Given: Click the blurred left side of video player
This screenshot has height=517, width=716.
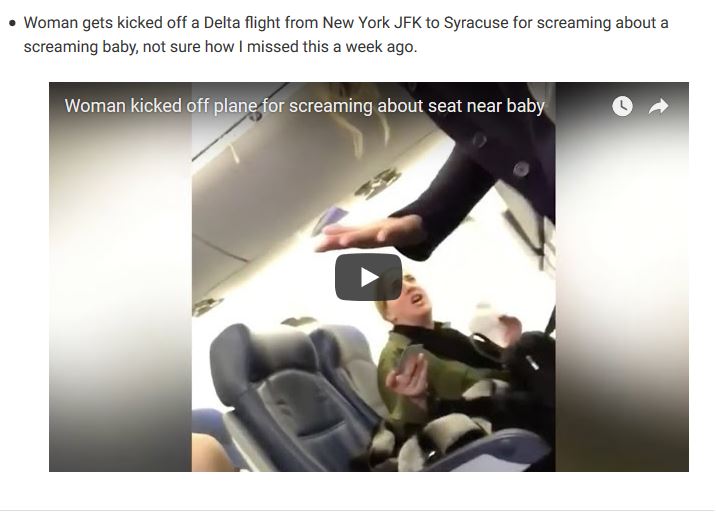Looking at the screenshot, I should [120, 277].
